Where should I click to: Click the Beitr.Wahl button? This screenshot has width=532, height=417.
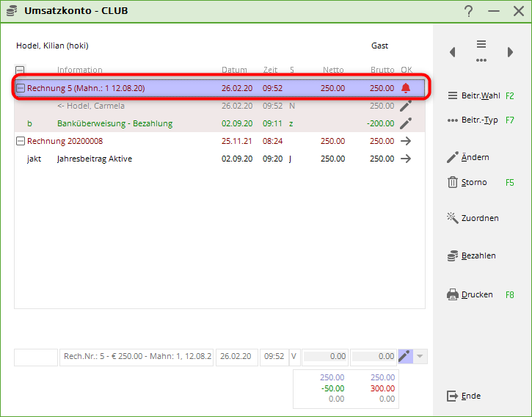pyautogui.click(x=480, y=95)
